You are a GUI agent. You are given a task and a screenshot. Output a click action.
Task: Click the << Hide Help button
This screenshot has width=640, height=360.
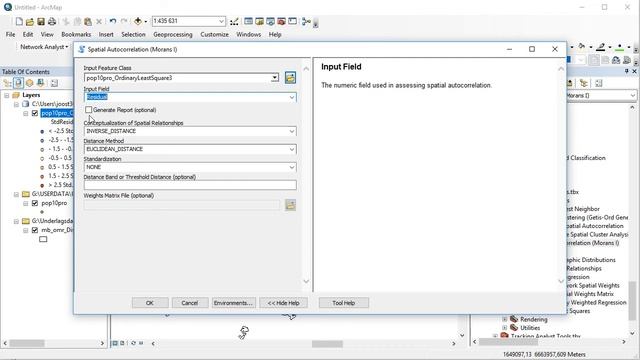[x=283, y=303]
